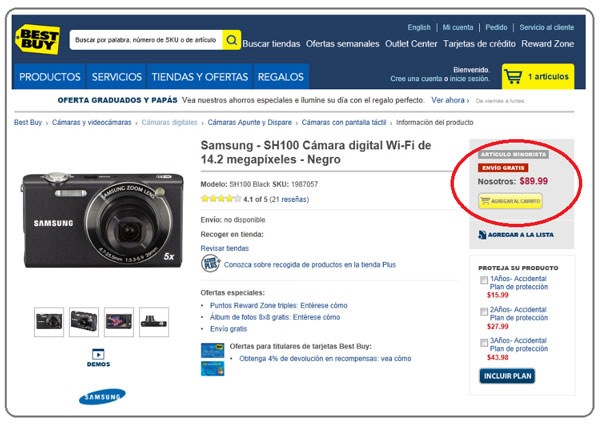Expand the Productos menu
This screenshot has height=423, width=600.
point(50,77)
